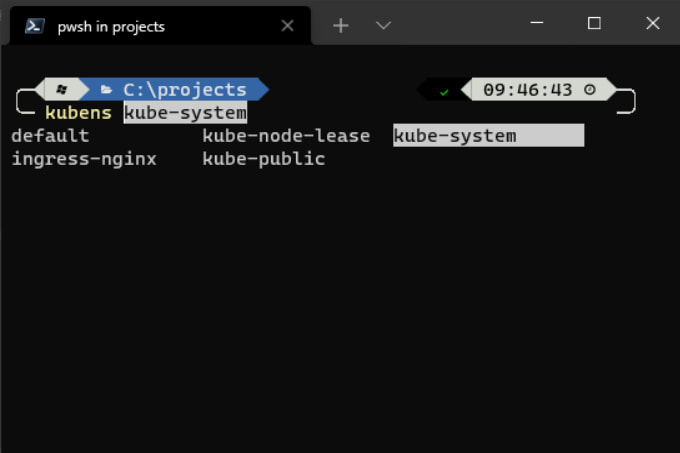Image resolution: width=680 pixels, height=453 pixels.
Task: Select the ingress-nginx namespace completion
Action: point(84,159)
